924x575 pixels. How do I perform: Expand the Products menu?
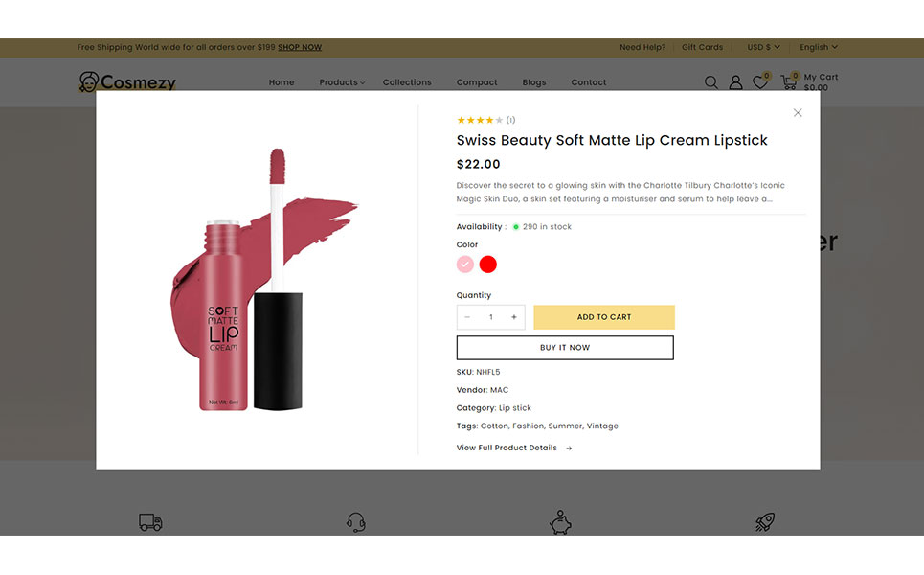pos(342,82)
